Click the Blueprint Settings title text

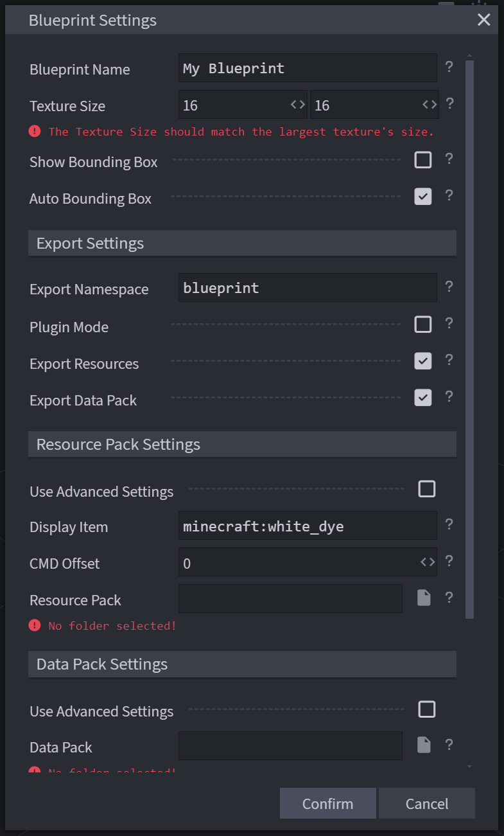tap(92, 21)
